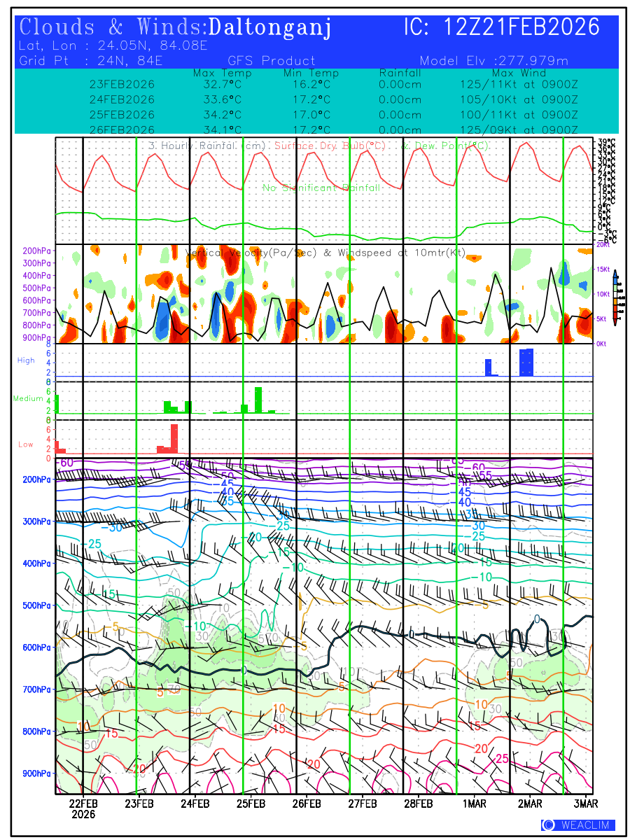Click the WEACLIM logo badge
Viewport: 630px width, 840px height.
click(577, 825)
